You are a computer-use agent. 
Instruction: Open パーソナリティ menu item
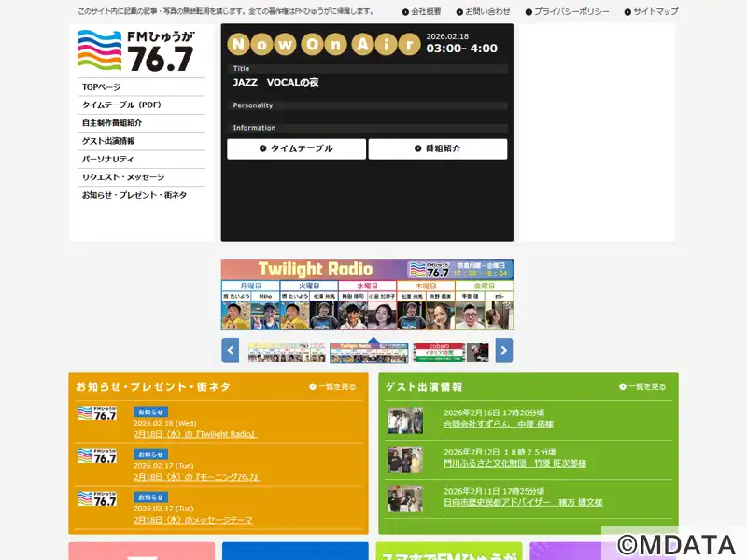click(141, 160)
